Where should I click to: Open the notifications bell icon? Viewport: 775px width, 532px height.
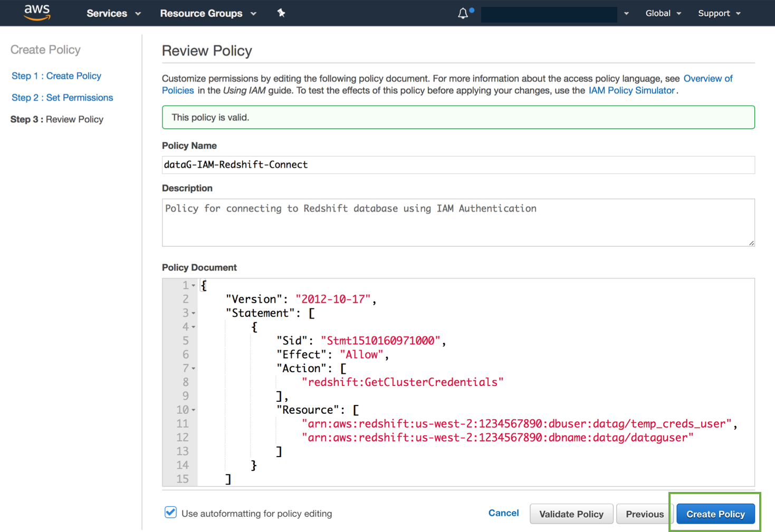point(463,13)
